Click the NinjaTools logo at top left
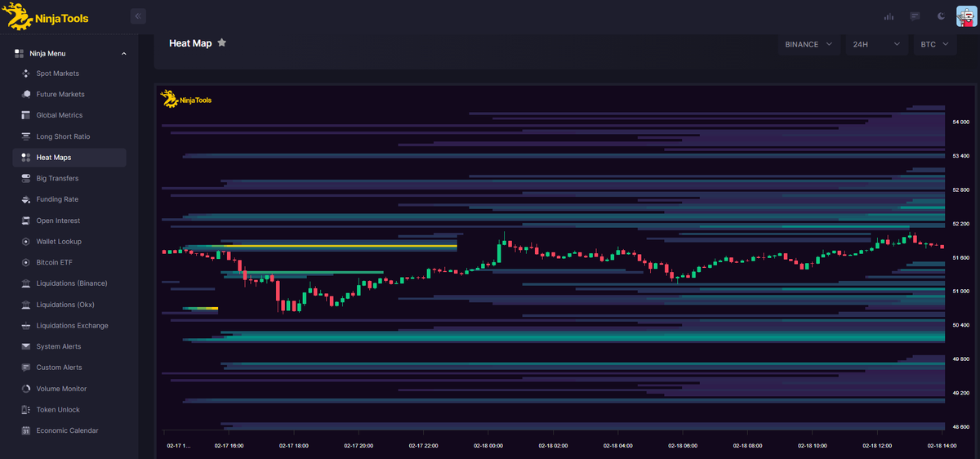This screenshot has width=980, height=459. coord(45,16)
